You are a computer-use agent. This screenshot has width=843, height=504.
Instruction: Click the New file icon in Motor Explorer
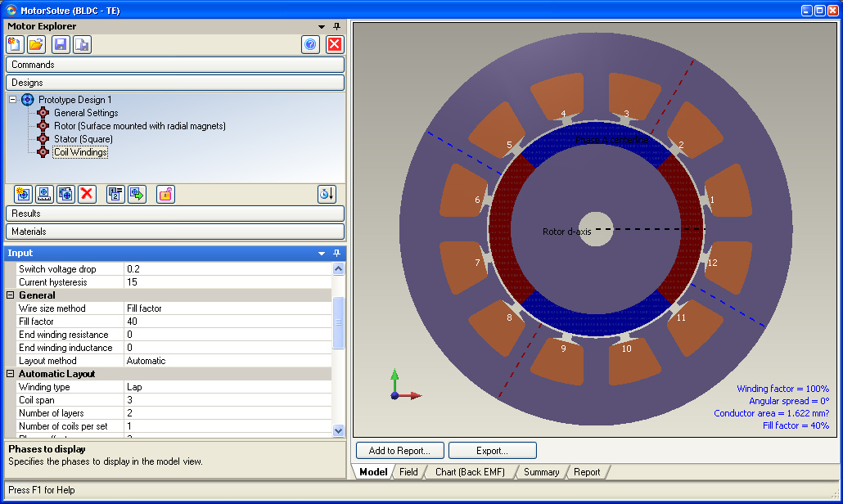click(x=15, y=45)
